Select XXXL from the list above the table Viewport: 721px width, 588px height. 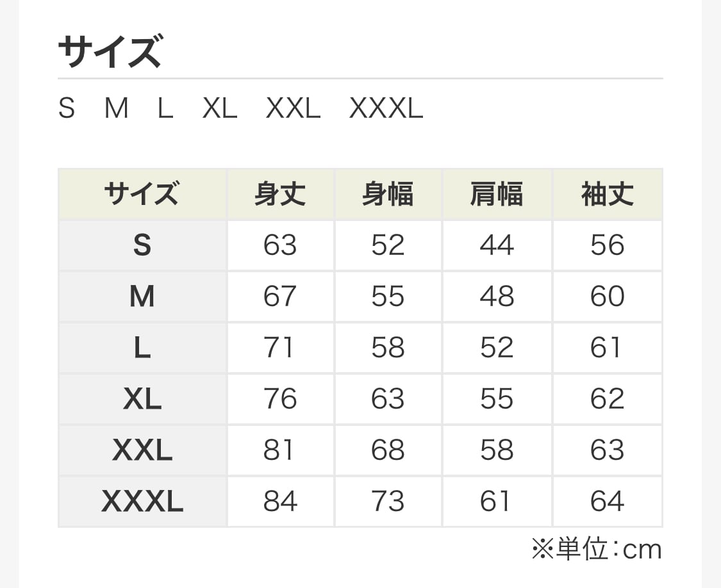(x=386, y=109)
